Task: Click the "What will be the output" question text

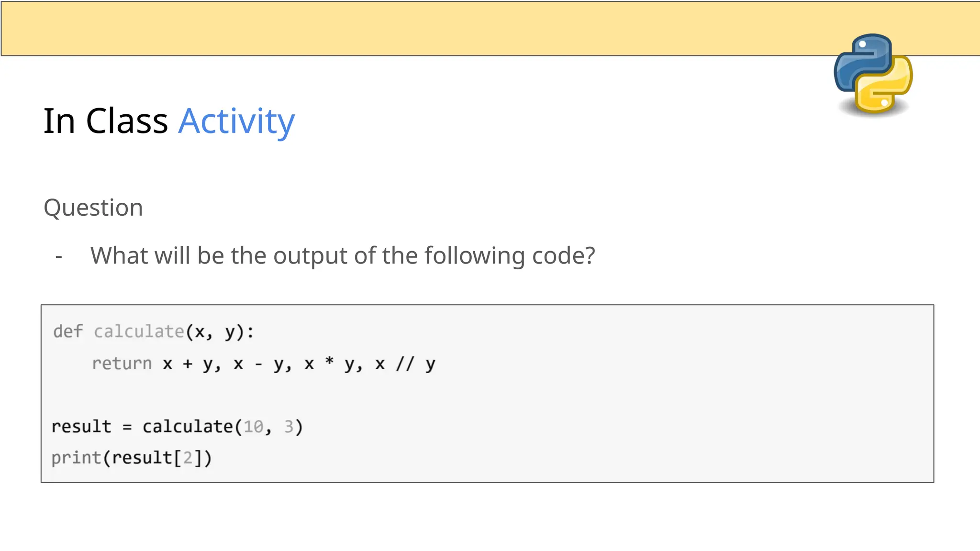Action: (343, 255)
